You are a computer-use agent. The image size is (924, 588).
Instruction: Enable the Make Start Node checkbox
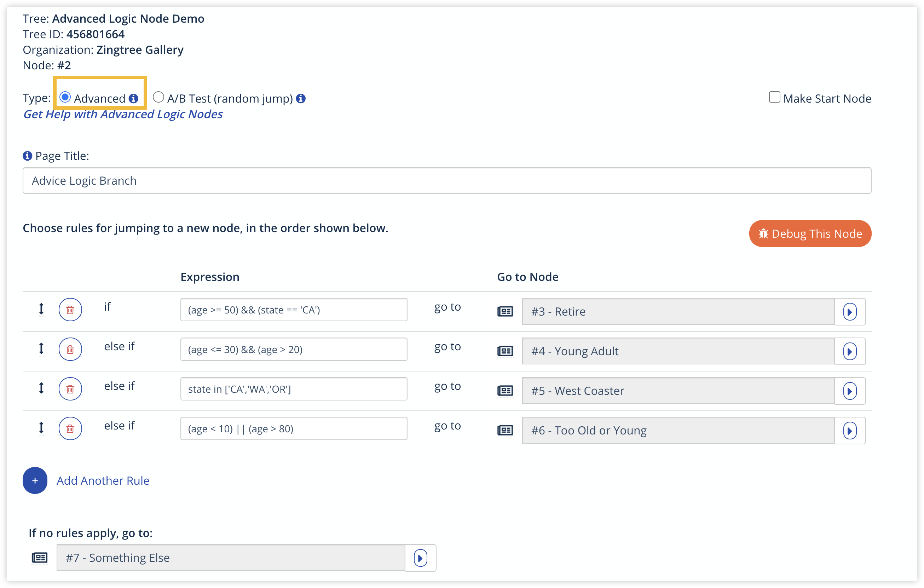coord(774,98)
